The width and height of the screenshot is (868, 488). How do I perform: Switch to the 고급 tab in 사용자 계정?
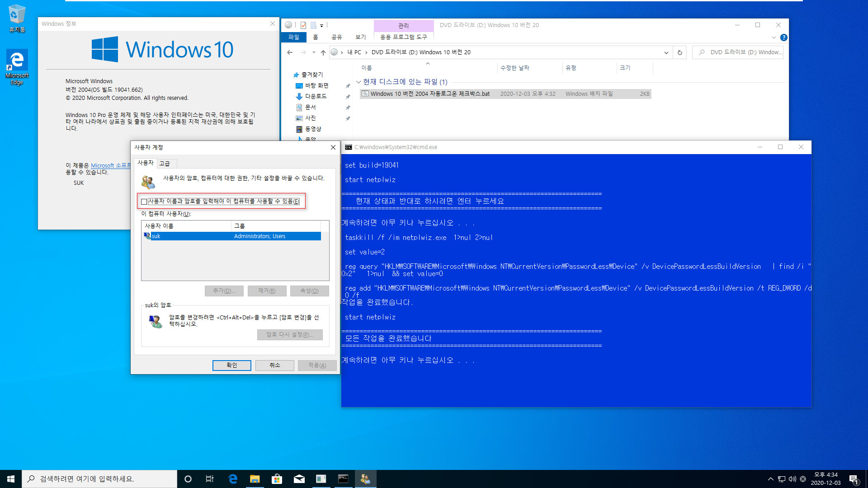(165, 164)
